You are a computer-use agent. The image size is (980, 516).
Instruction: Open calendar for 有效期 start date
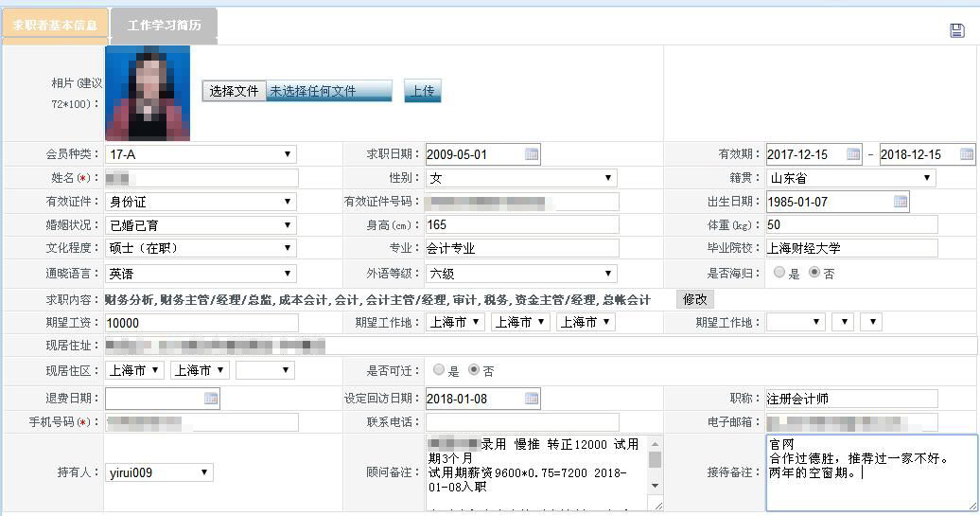[853, 154]
